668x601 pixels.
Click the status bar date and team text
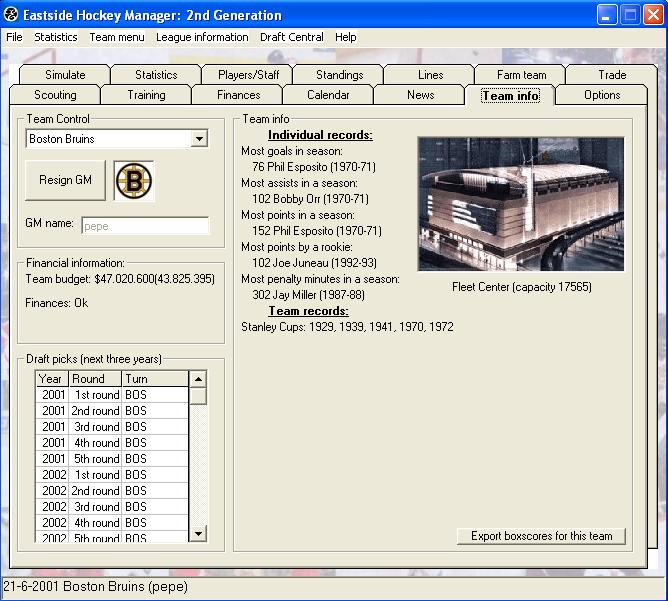(95, 587)
